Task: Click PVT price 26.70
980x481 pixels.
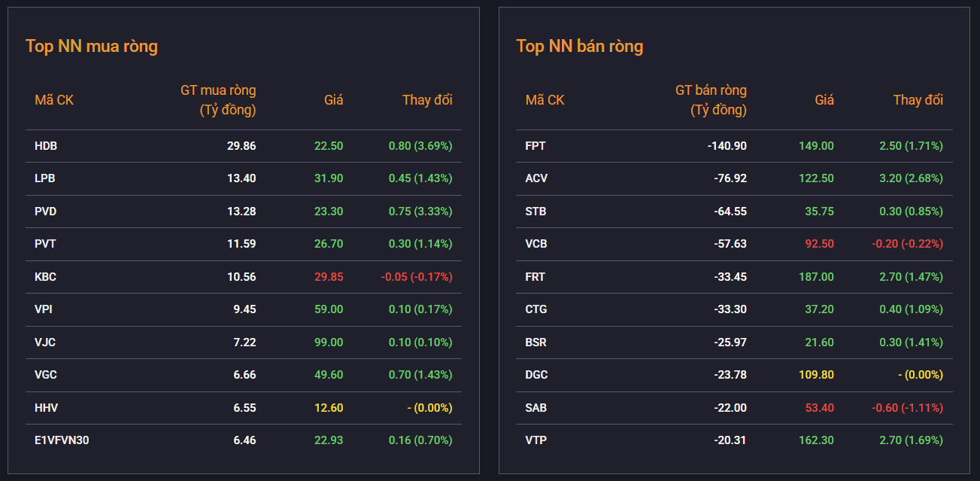Action: point(329,244)
